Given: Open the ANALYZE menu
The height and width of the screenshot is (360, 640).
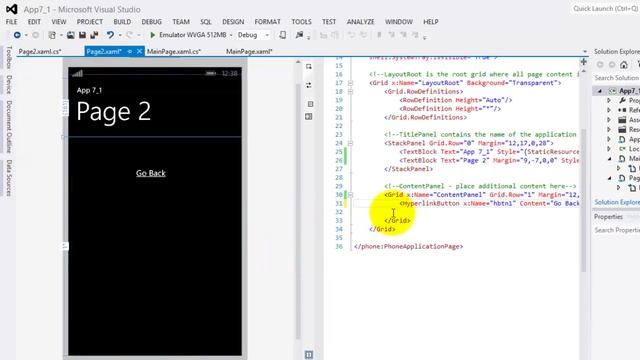Looking at the screenshot, I should [x=360, y=22].
